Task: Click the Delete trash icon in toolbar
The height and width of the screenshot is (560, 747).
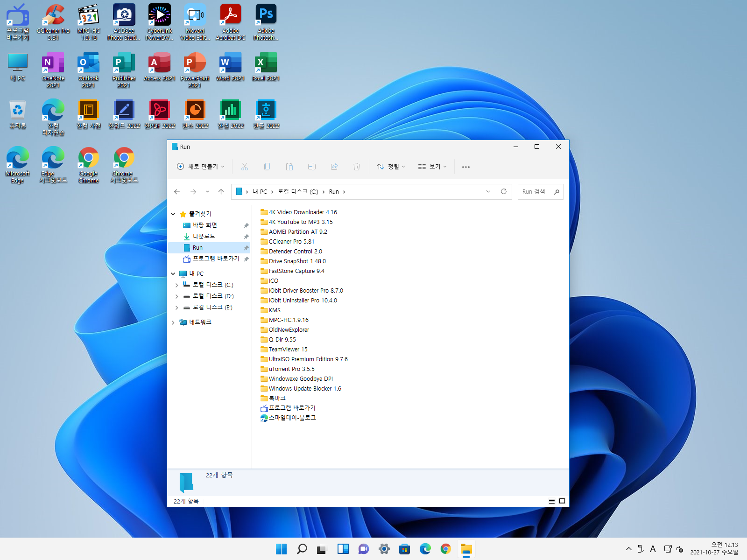Action: [x=357, y=167]
